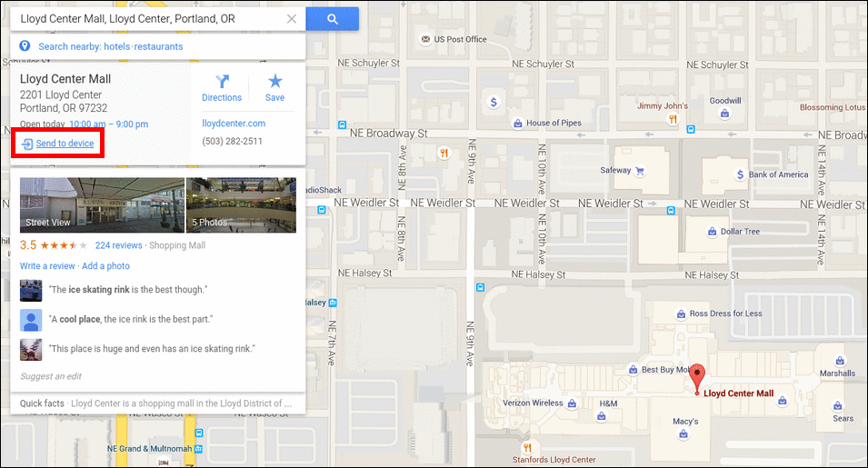Open the 224 reviews link
868x468 pixels.
118,245
